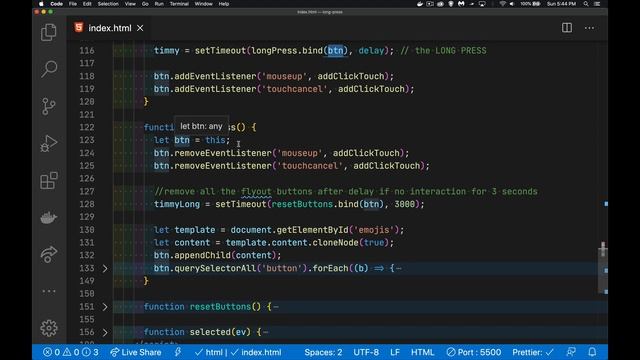Open the Source Control view
Viewport: 640px width, 360px height.
[x=49, y=106]
